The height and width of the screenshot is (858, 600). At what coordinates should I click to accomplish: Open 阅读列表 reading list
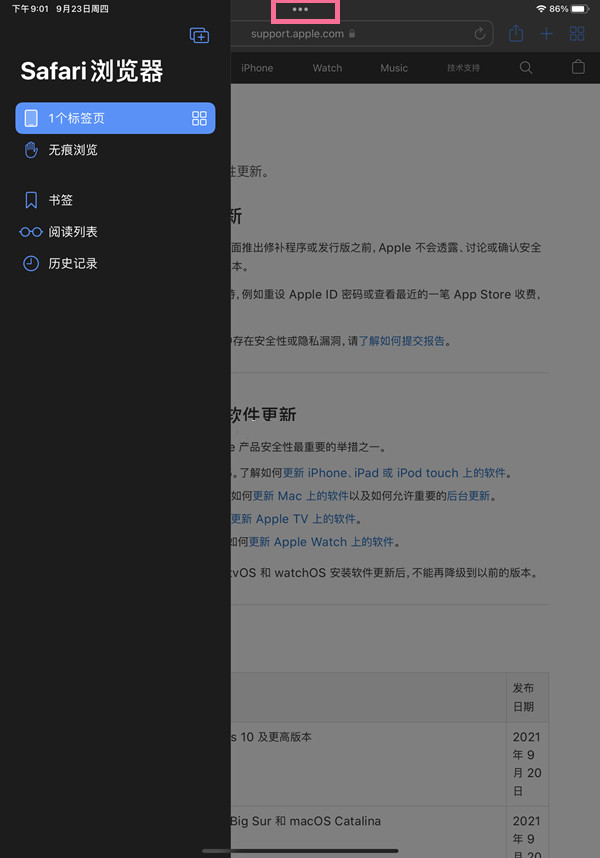coord(73,232)
